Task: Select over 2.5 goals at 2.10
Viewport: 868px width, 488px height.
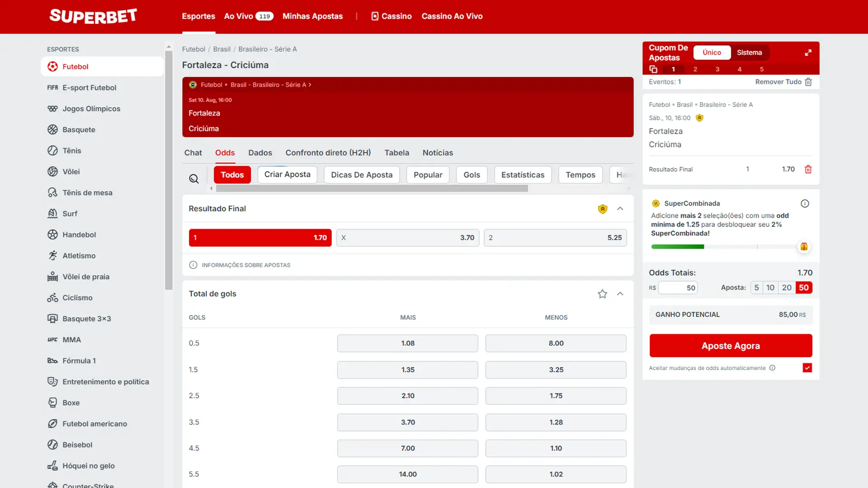Action: point(408,396)
